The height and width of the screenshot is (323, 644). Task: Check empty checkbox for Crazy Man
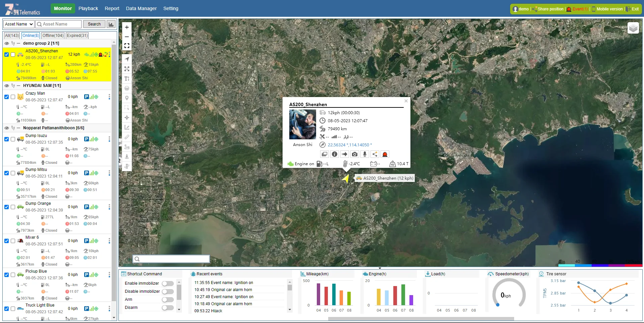coord(13,97)
